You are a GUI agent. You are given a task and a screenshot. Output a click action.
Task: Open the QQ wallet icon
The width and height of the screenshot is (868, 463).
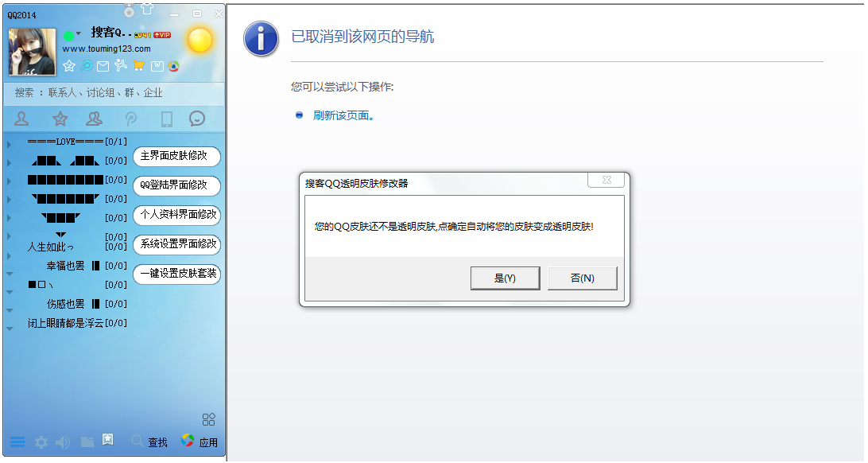(157, 67)
